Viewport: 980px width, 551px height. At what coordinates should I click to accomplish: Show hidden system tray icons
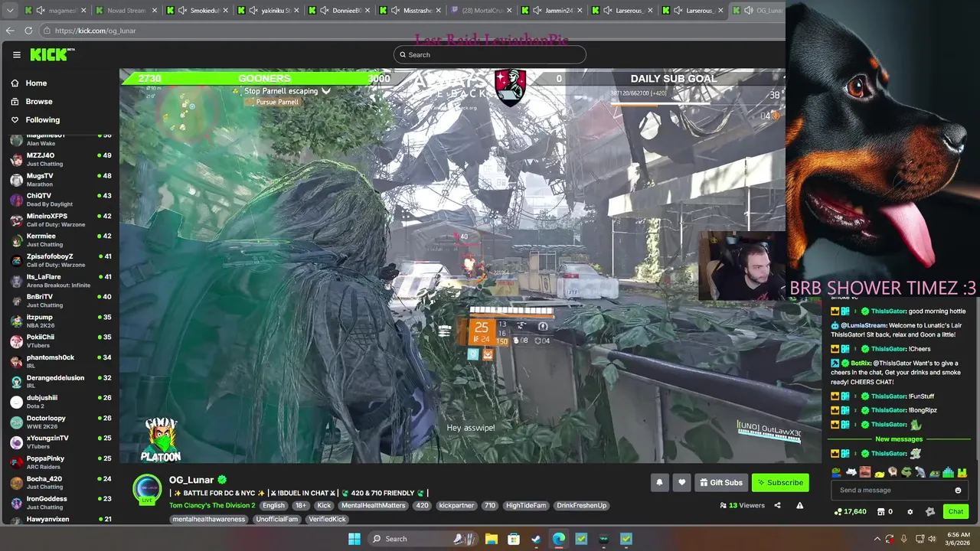[877, 539]
